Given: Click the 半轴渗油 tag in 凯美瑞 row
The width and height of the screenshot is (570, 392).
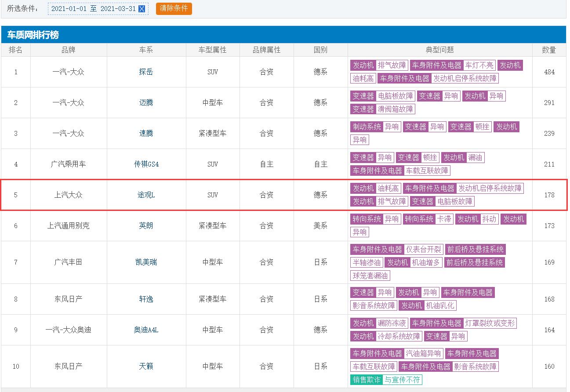Looking at the screenshot, I should coord(367,263).
